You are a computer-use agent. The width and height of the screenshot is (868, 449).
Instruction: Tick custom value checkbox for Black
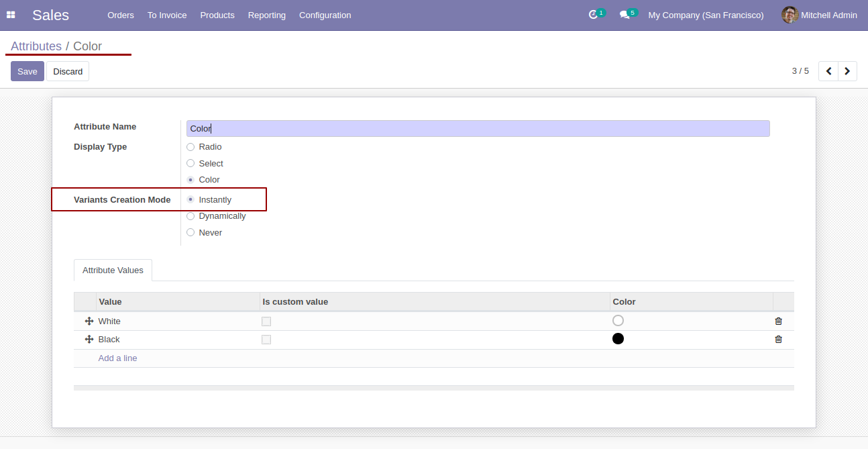click(266, 340)
